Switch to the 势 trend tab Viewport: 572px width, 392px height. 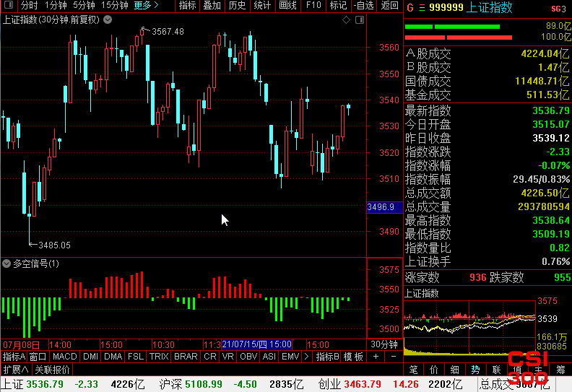[x=475, y=370]
